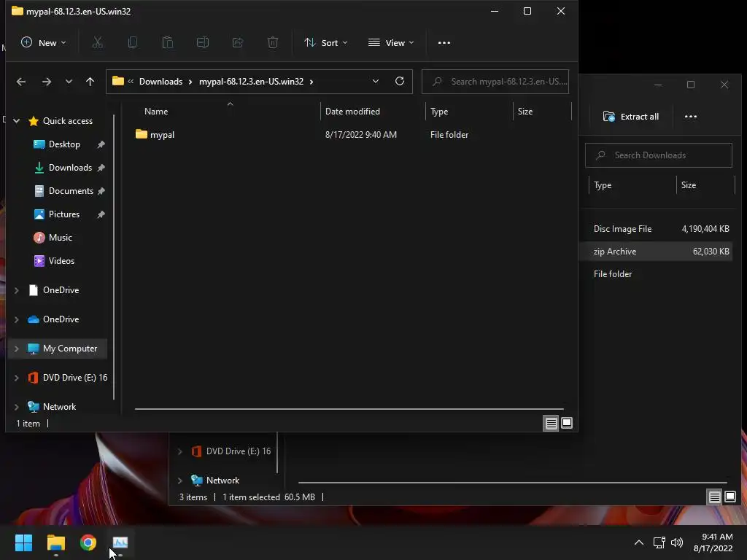Open See more menu in back window
Image resolution: width=747 pixels, height=560 pixels.
pos(690,117)
